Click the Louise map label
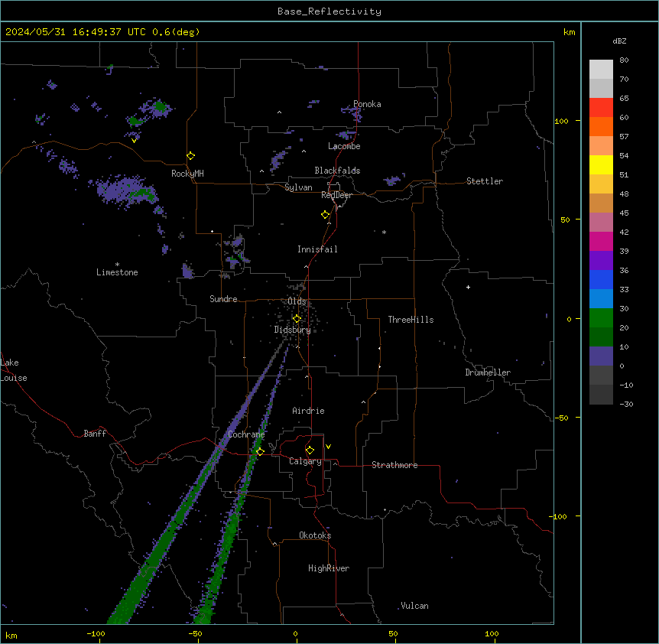 coord(14,378)
